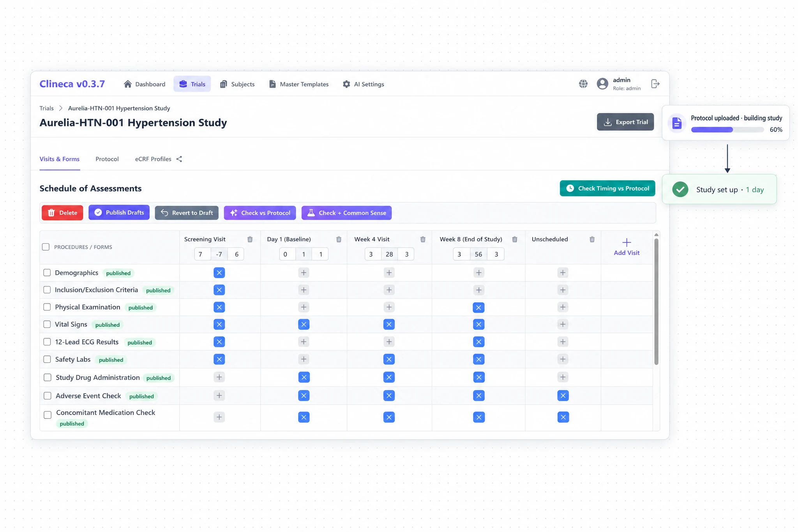Image resolution: width=798 pixels, height=532 pixels.
Task: Remove Demographics from Screening Visit
Action: [x=219, y=273]
